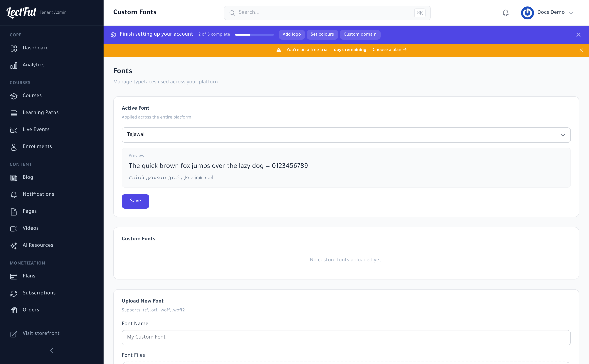Image resolution: width=589 pixels, height=364 pixels.
Task: Click the quick brown fox preview text
Action: [x=218, y=166]
